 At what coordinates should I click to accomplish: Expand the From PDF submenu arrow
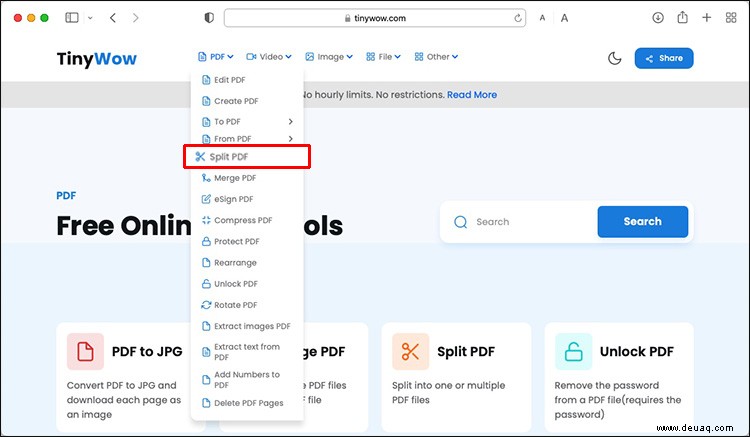[x=290, y=139]
